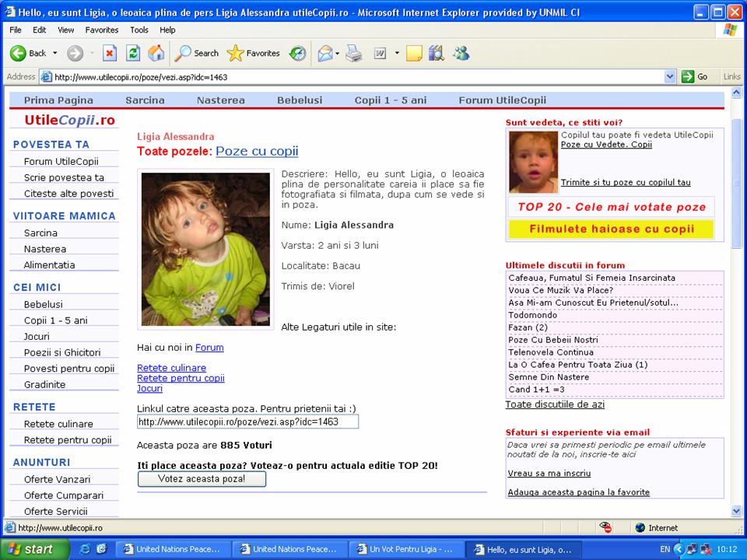Open the address bar URL dropdown
The width and height of the screenshot is (747, 560).
click(670, 76)
